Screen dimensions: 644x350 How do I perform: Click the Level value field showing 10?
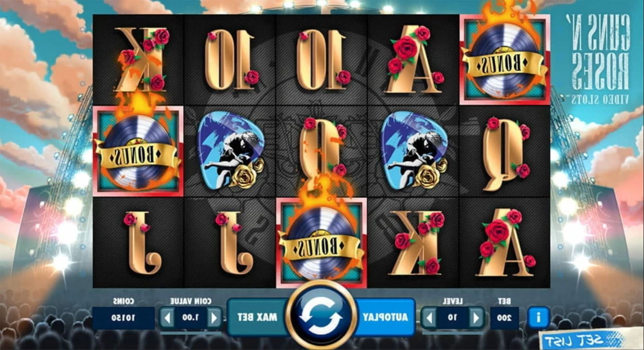click(x=452, y=318)
